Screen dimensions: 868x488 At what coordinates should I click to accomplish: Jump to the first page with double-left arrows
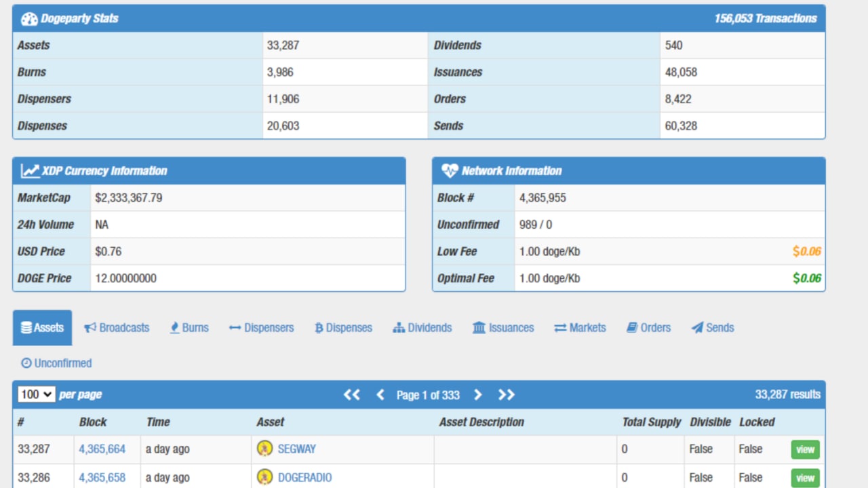[x=351, y=395]
